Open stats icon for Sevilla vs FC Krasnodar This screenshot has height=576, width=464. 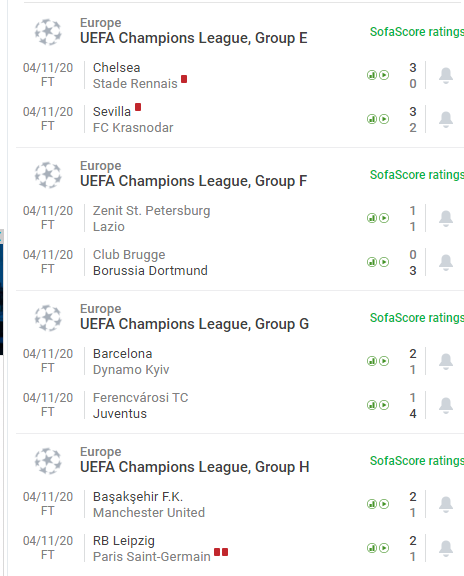pyautogui.click(x=372, y=119)
